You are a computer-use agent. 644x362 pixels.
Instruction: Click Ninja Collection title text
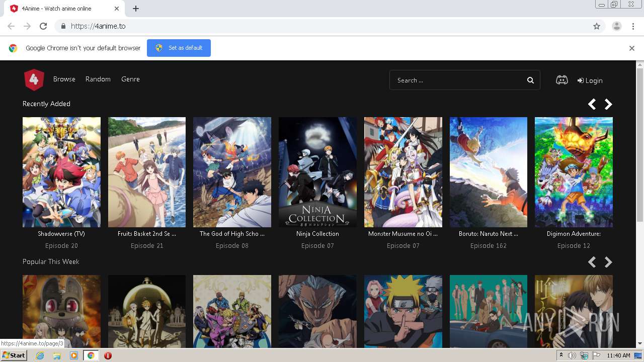[x=317, y=234]
